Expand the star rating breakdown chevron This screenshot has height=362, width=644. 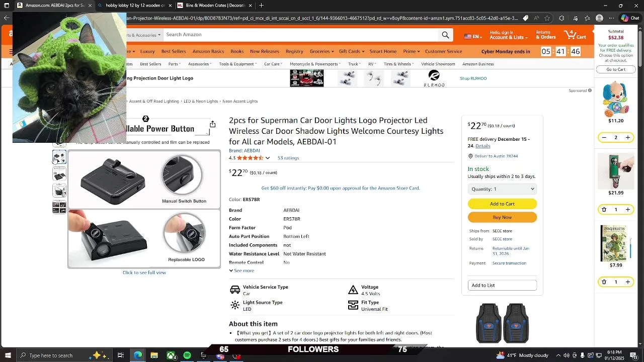(x=268, y=158)
